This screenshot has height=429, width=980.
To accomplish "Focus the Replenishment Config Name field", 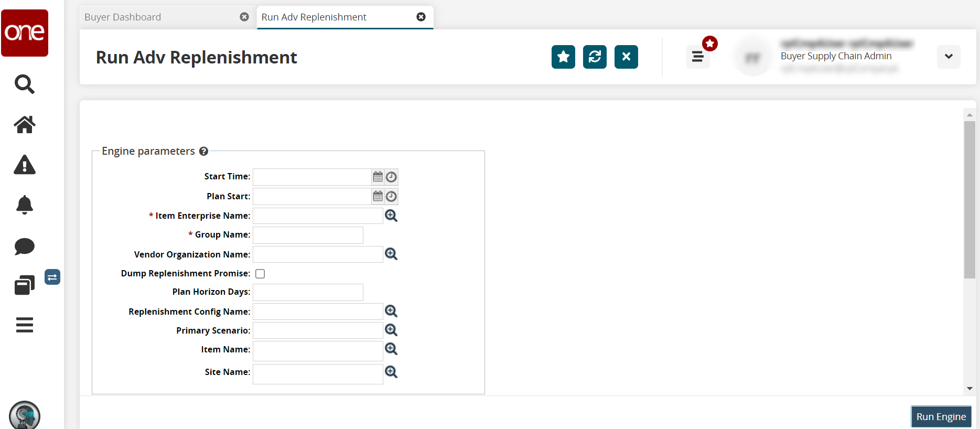I will [318, 312].
